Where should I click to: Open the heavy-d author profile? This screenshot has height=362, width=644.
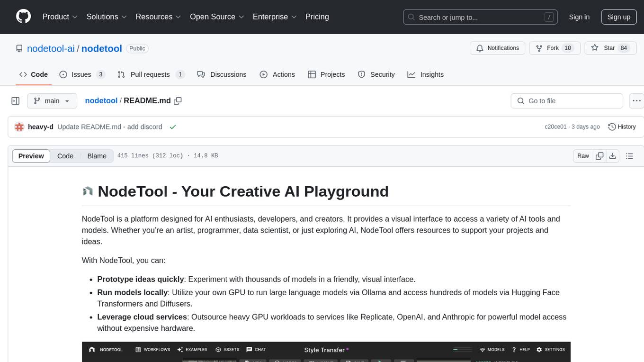click(41, 127)
